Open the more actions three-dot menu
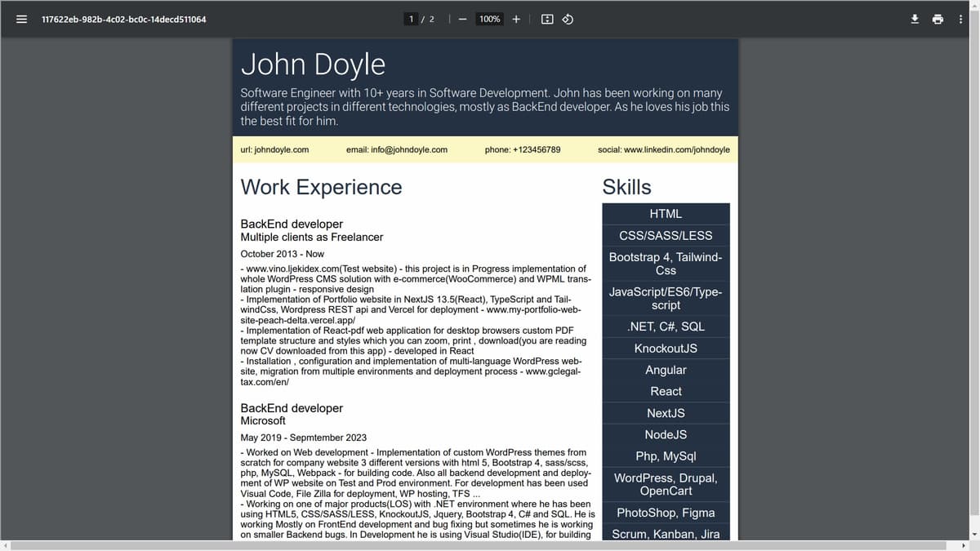 click(960, 19)
